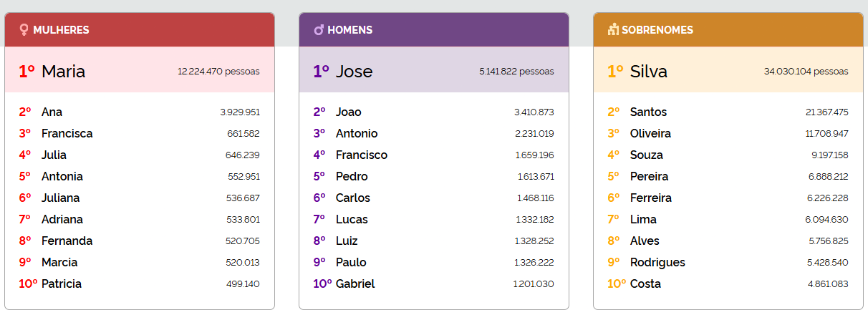This screenshot has height=310, width=868.
Task: Click the surname Santos
Action: [x=648, y=112]
